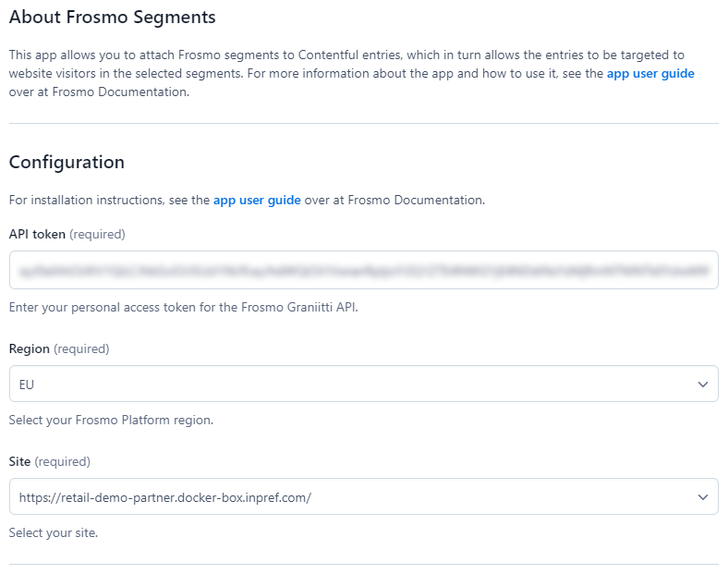Click the (required) text beside Site label

(x=63, y=461)
